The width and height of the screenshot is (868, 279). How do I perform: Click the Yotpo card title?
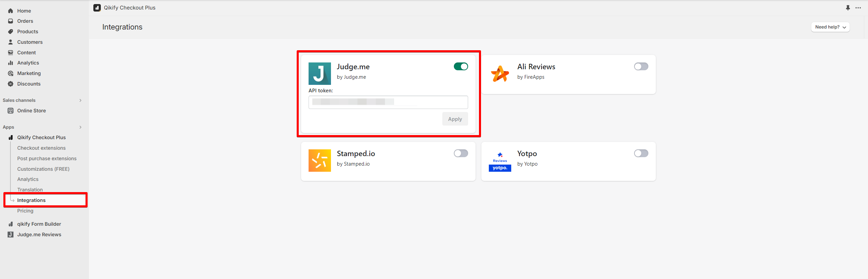(x=527, y=154)
